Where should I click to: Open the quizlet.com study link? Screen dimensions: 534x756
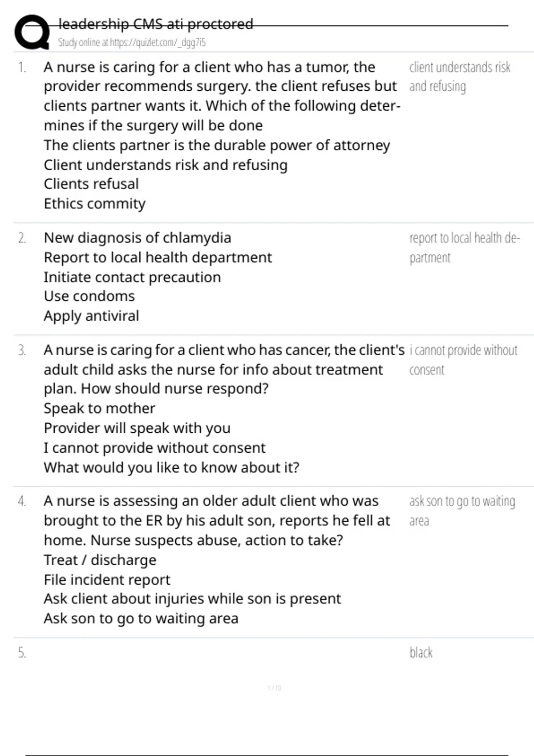(132, 43)
